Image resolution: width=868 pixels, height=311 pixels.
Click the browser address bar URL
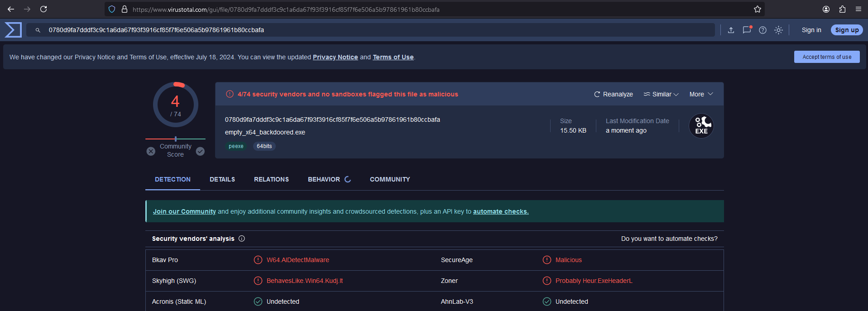(x=286, y=9)
